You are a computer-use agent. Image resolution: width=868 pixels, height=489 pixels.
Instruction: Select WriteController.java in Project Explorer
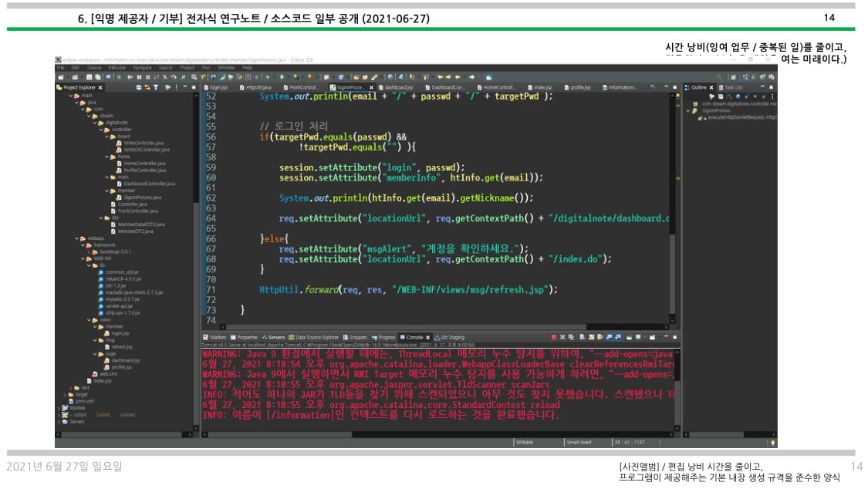click(x=140, y=143)
